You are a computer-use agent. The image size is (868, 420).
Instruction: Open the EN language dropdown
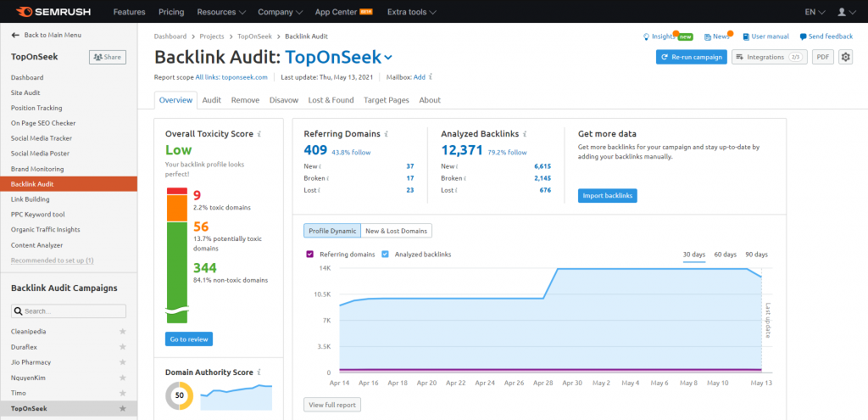(811, 13)
